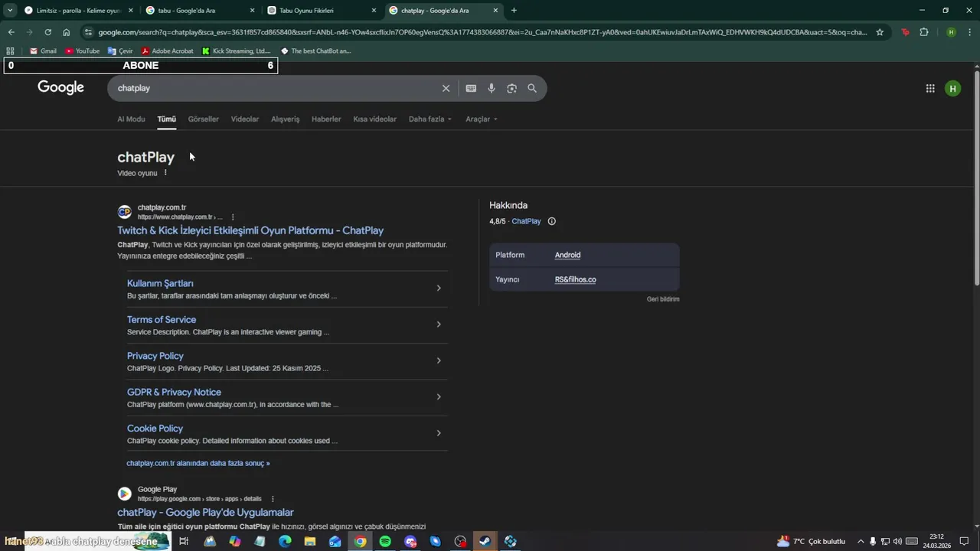Screen dimensions: 980x551
Task: Click the Chrome address bar URL
Action: pos(482,32)
